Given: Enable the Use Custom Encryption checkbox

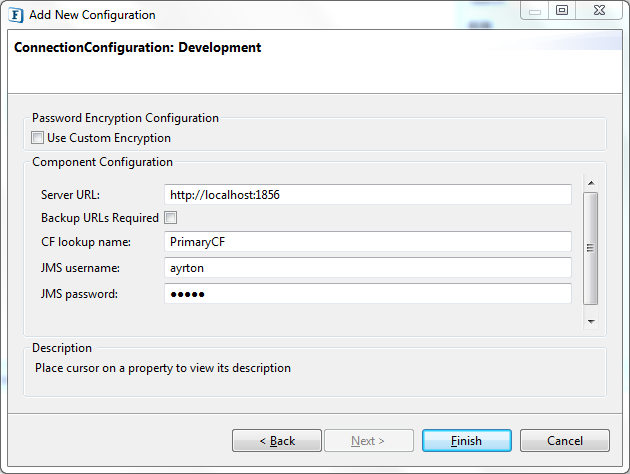Looking at the screenshot, I should point(37,138).
